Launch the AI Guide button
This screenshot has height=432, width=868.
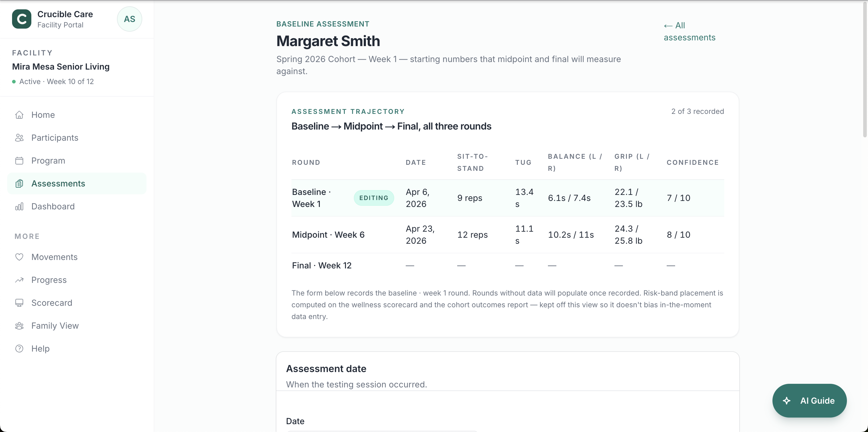pyautogui.click(x=809, y=401)
